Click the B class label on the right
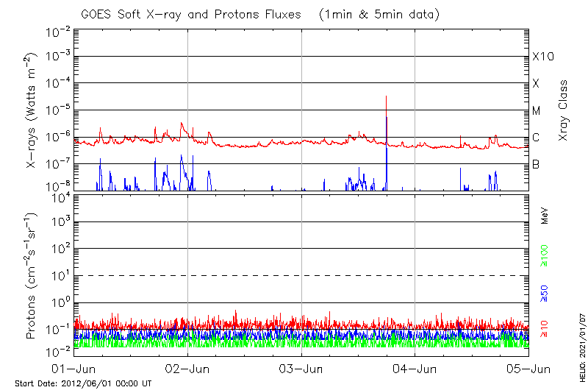The image size is (588, 390). (536, 164)
